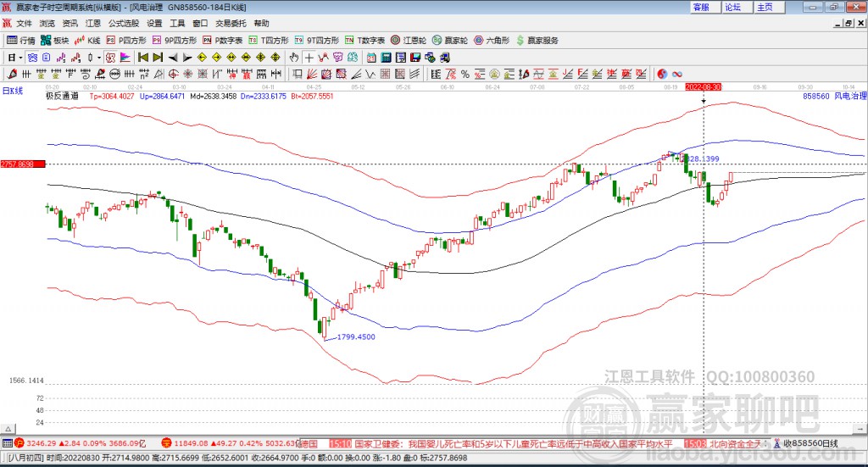Expand the dropdown arrow beside the candlestick-style icon
This screenshot has width=868, height=467.
(x=99, y=58)
